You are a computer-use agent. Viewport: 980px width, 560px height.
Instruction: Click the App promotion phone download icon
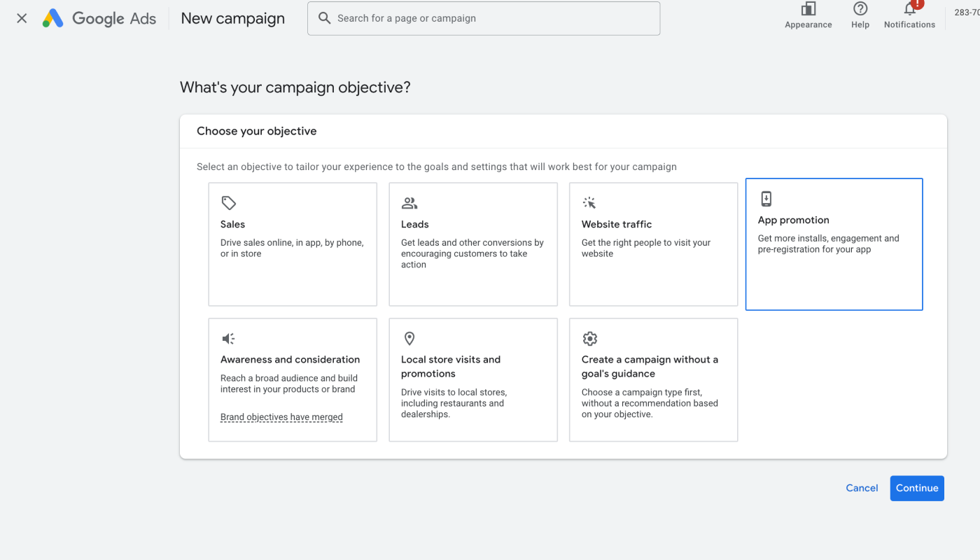pyautogui.click(x=766, y=199)
